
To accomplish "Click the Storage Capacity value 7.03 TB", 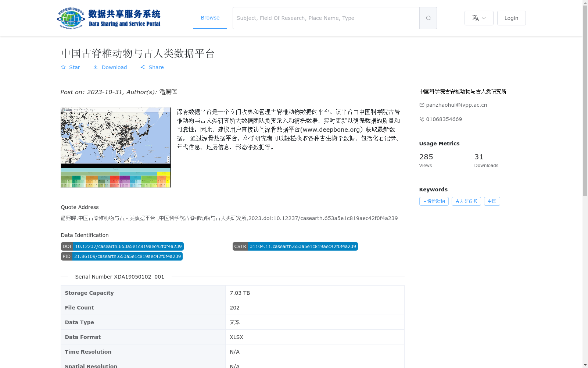I will [240, 293].
